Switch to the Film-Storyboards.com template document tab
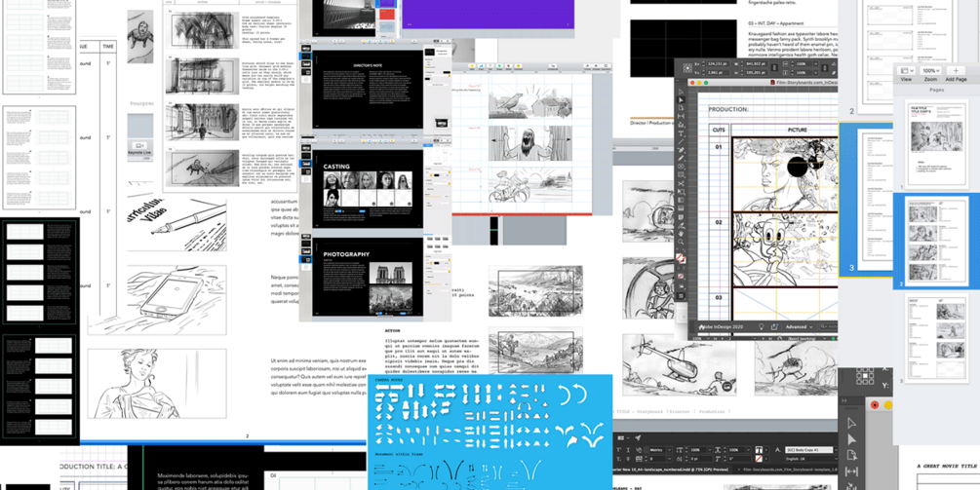The width and height of the screenshot is (980, 490). point(788,470)
